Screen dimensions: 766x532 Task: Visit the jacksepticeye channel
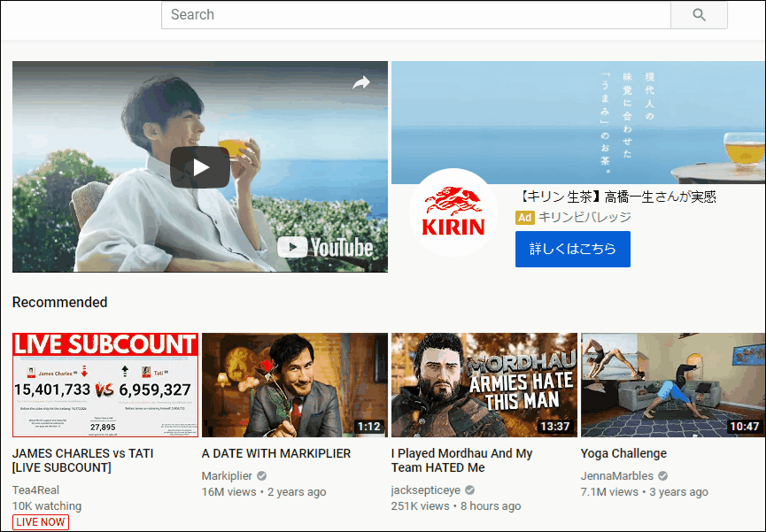(425, 490)
